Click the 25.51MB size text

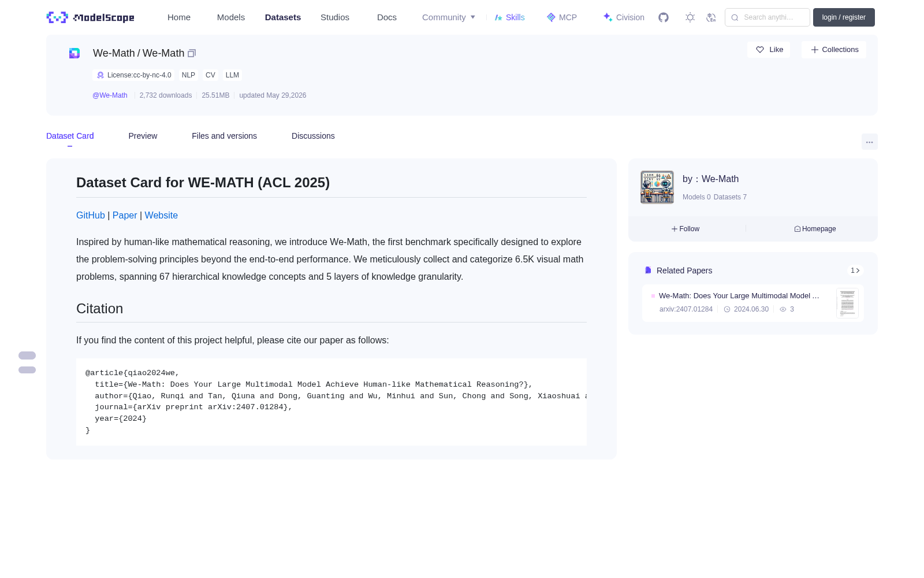tap(215, 95)
